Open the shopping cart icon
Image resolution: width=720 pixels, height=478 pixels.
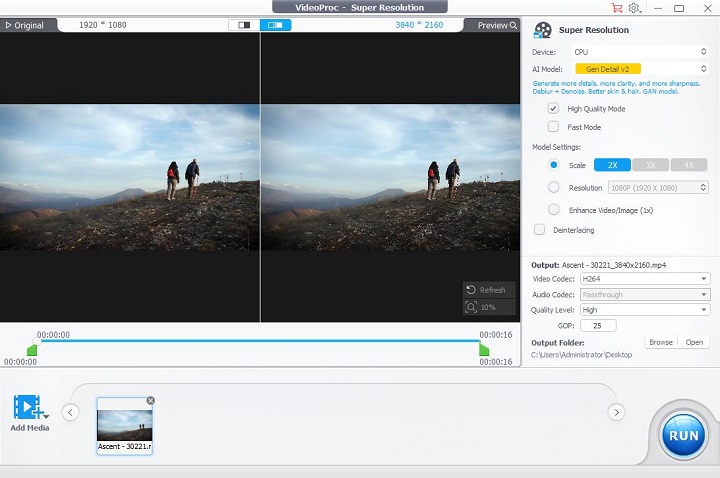(616, 8)
